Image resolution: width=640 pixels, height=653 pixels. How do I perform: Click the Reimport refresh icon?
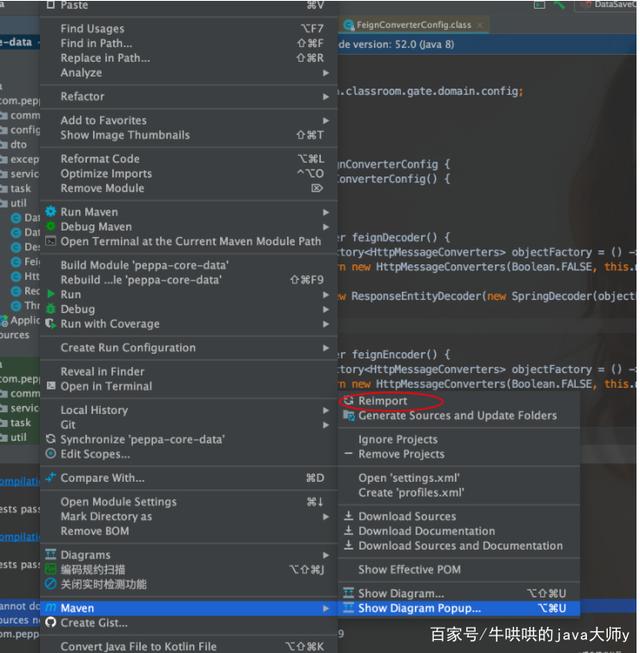[x=349, y=400]
